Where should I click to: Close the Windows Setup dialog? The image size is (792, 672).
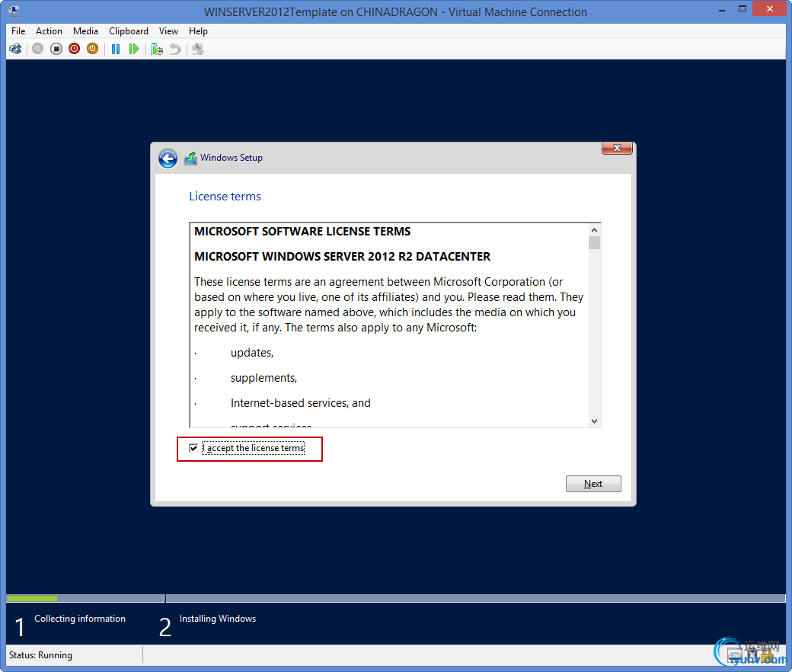coord(617,148)
